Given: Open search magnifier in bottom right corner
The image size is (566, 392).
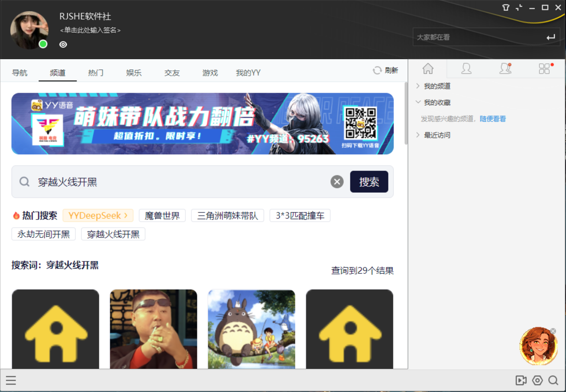Looking at the screenshot, I should [x=553, y=380].
